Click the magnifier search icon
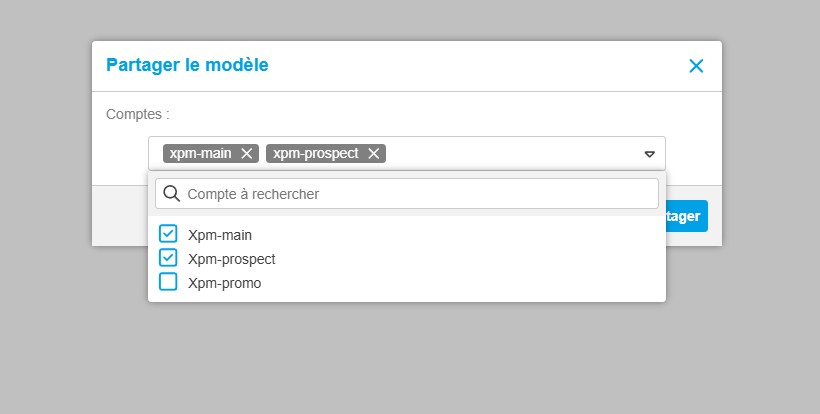 coord(171,193)
